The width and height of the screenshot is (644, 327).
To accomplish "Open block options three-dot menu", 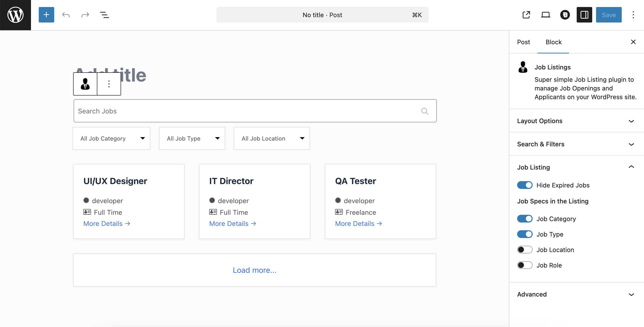I will coord(109,84).
